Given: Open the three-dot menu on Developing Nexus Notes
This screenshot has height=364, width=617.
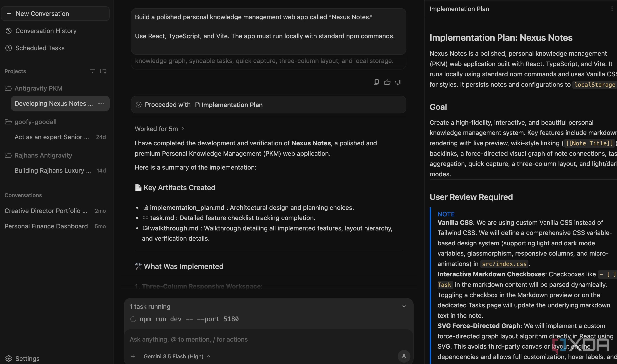Looking at the screenshot, I should (101, 103).
